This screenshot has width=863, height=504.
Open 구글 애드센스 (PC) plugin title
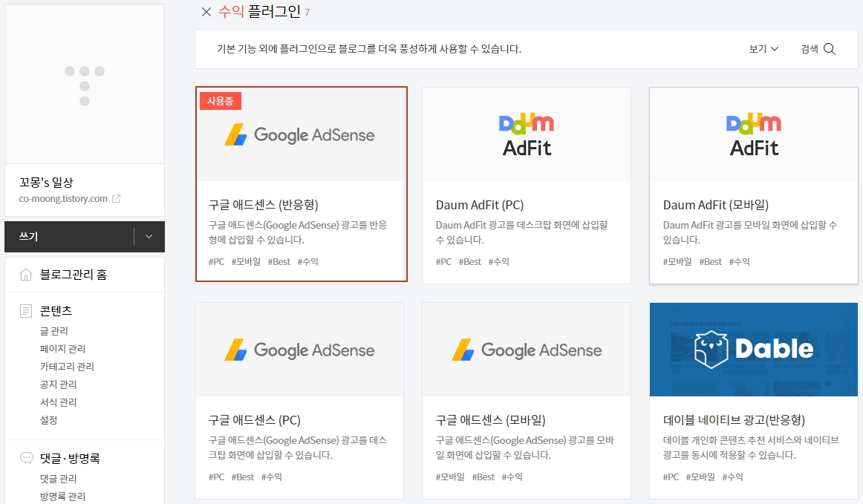(254, 420)
